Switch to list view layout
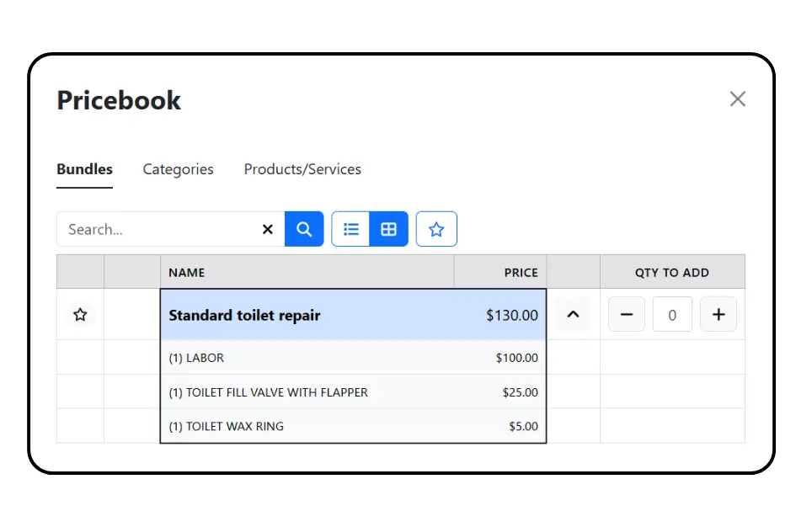Image resolution: width=812 pixels, height=527 pixels. click(350, 228)
